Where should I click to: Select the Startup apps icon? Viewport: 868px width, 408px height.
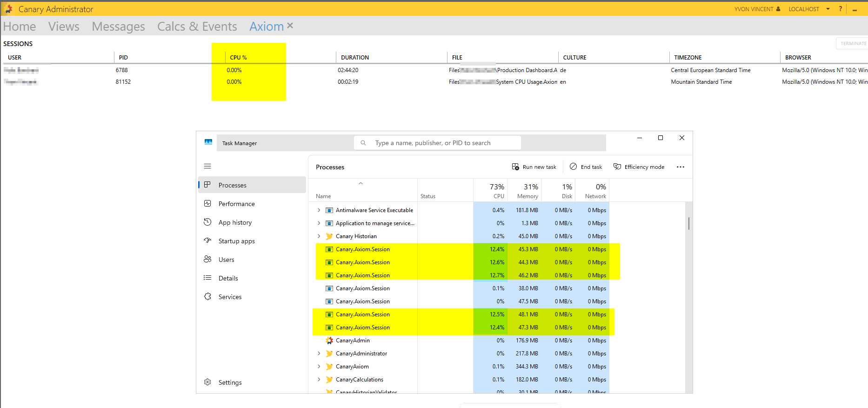pyautogui.click(x=207, y=241)
